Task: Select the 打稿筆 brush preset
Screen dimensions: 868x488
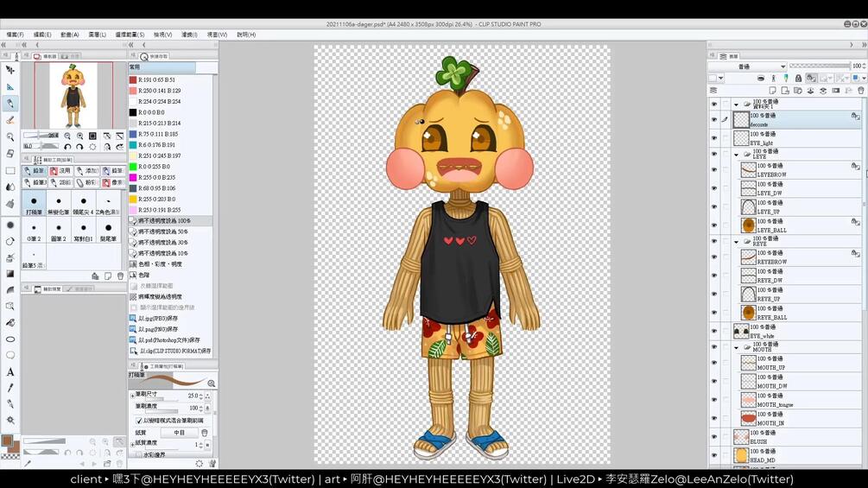Action: [x=34, y=203]
